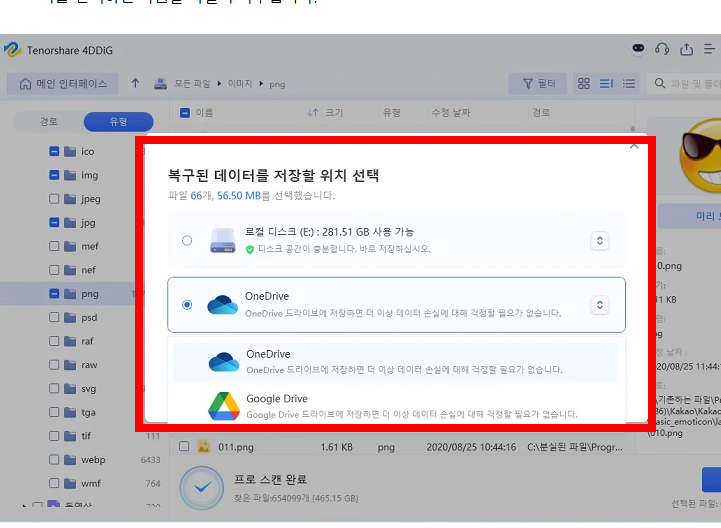
Task: Toggle the png folder checkbox
Action: click(54, 293)
